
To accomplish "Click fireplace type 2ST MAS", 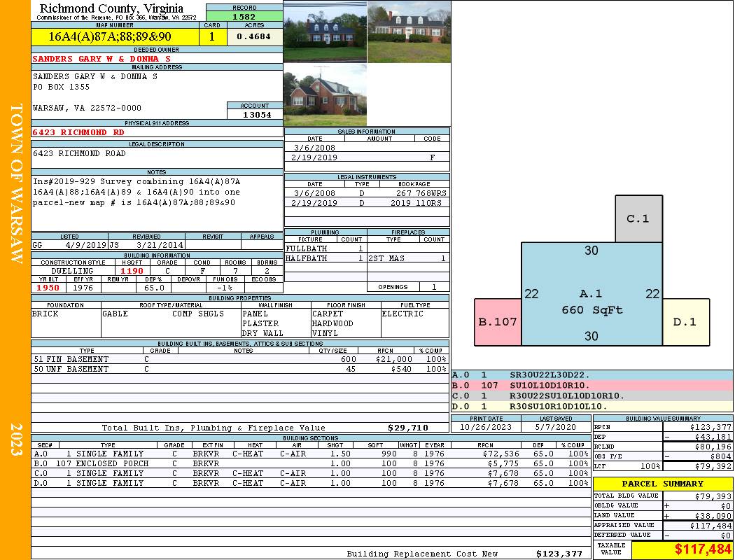I will (386, 258).
